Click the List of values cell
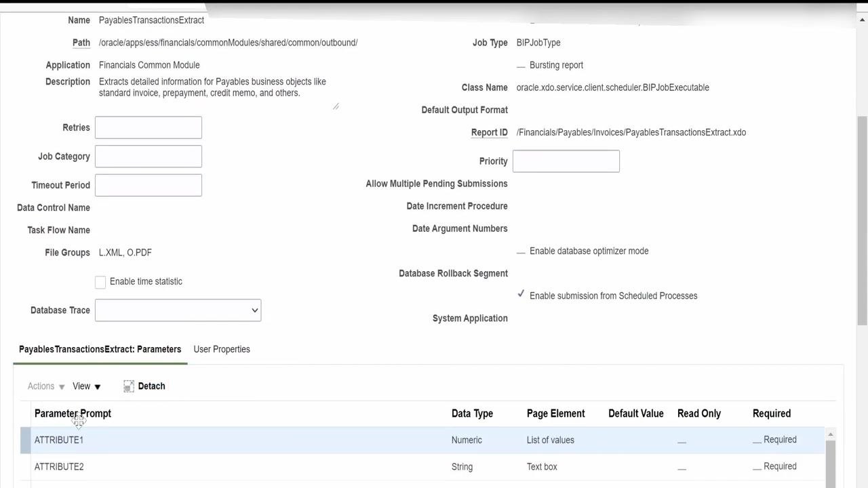Screen dimensions: 868x488 [x=550, y=440]
